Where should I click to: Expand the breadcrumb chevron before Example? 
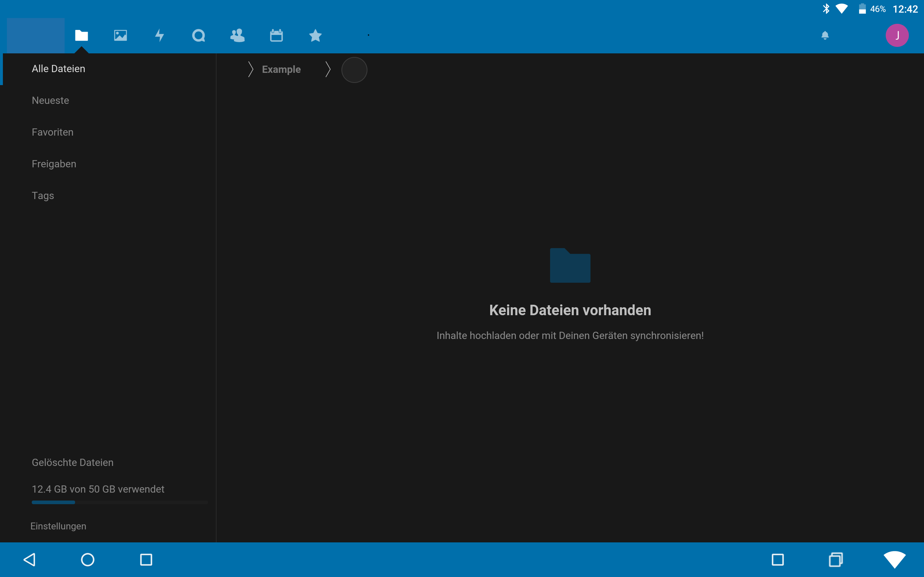point(250,69)
